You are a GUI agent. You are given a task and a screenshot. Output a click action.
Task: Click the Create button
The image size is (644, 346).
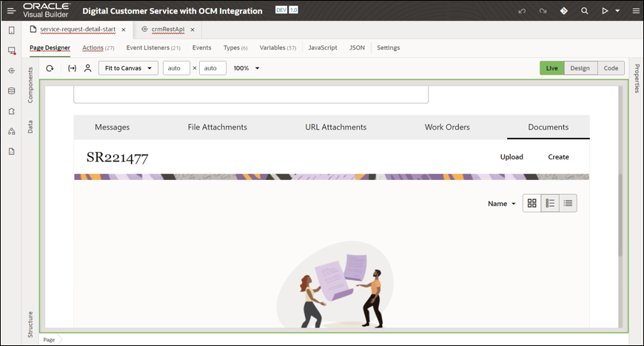coord(558,157)
